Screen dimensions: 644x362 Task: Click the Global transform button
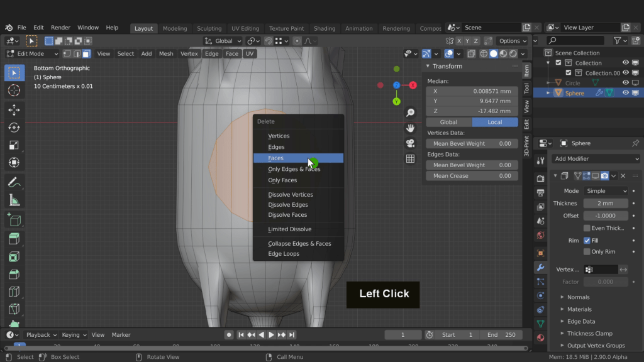point(448,122)
